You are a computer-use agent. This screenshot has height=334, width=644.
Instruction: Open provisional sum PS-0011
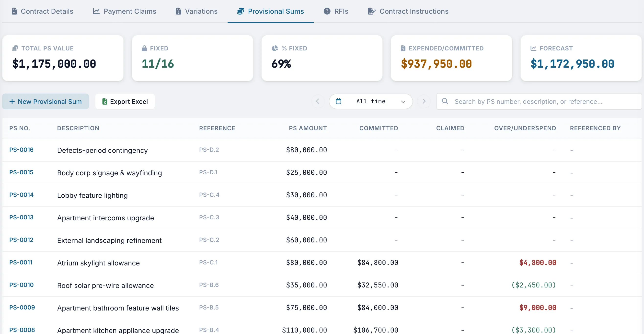pyautogui.click(x=21, y=262)
